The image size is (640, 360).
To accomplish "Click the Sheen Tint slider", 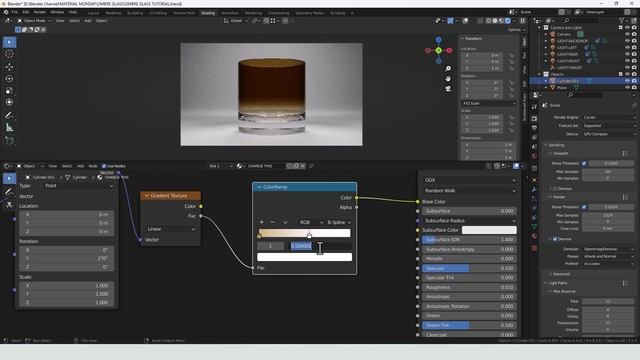I will (469, 325).
